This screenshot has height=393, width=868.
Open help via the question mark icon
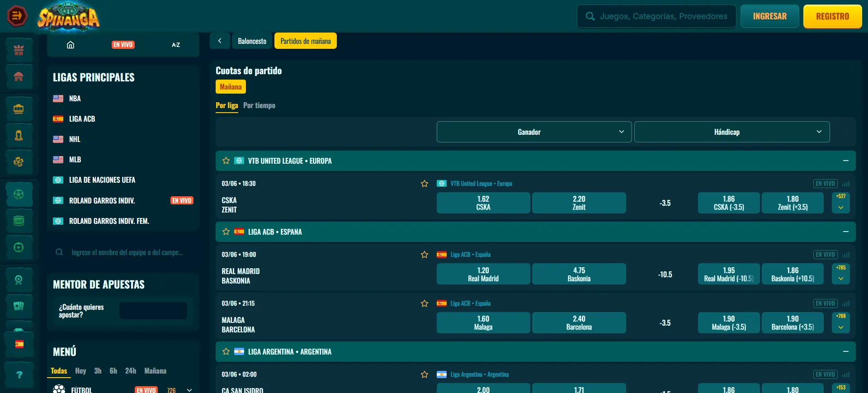(x=19, y=374)
